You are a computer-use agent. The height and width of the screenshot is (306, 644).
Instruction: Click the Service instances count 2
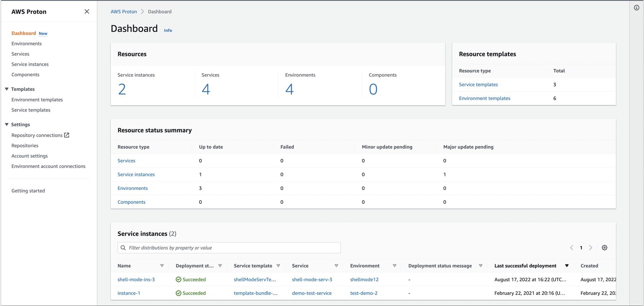[122, 89]
